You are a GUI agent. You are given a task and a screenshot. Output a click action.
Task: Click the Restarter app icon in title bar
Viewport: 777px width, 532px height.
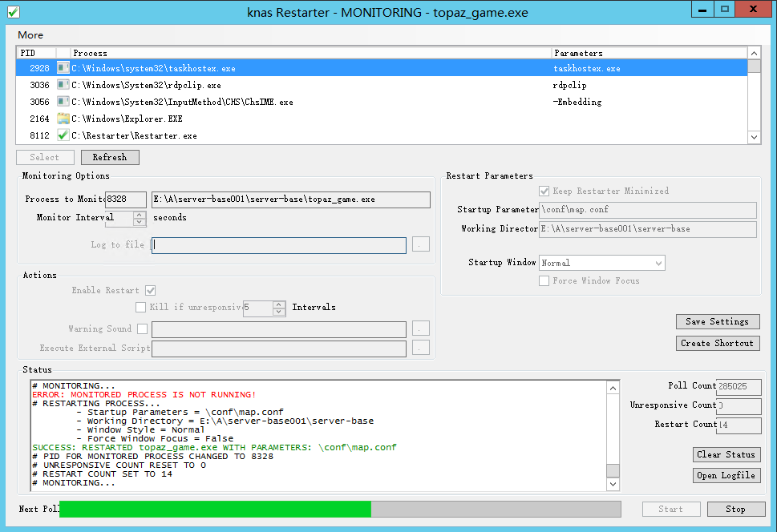coord(14,11)
